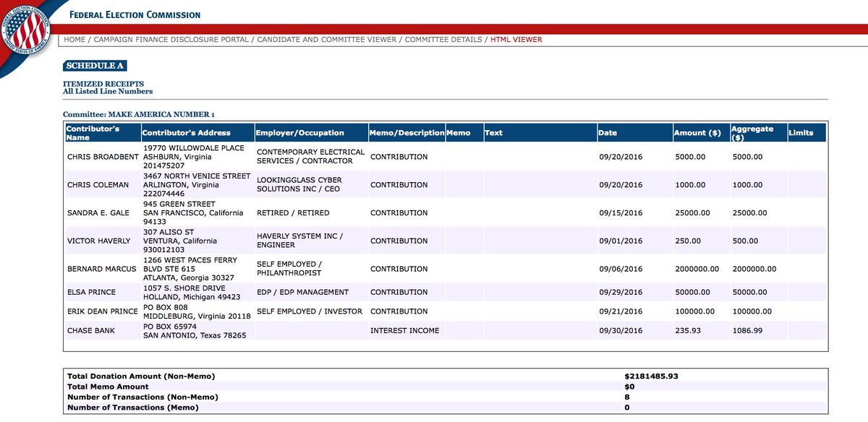Click the 19770 Willowdale Place address
Image resolution: width=868 pixels, height=422 pixels.
pos(194,157)
